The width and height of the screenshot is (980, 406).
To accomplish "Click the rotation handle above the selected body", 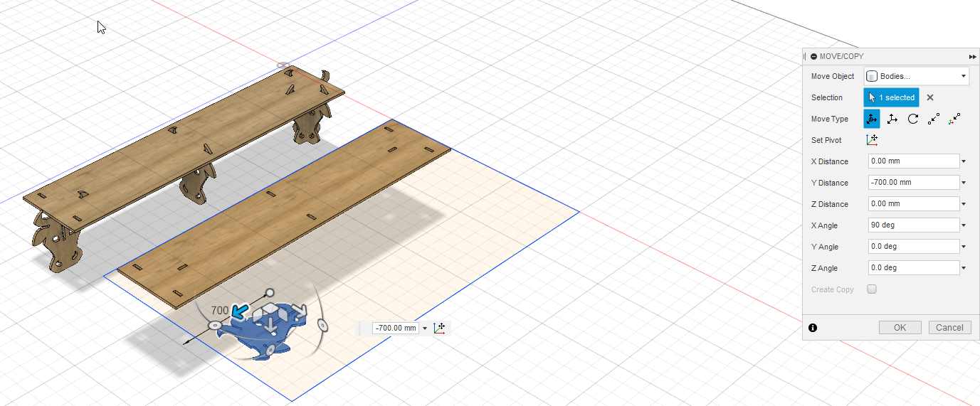I will [x=270, y=293].
